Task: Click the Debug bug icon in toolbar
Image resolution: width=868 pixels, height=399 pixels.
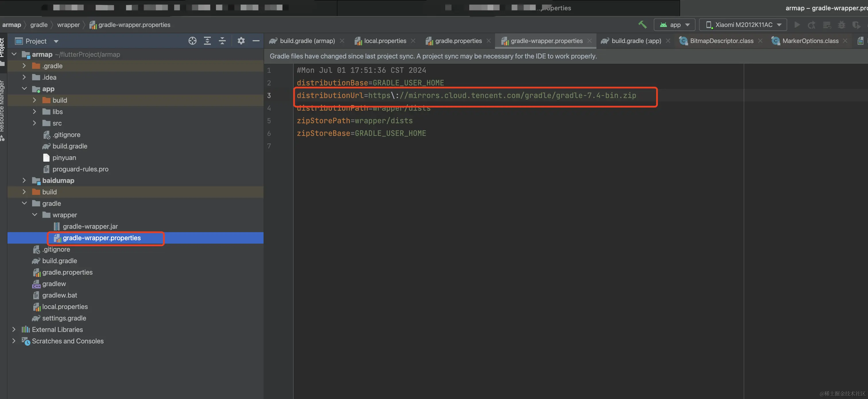Action: pos(841,25)
